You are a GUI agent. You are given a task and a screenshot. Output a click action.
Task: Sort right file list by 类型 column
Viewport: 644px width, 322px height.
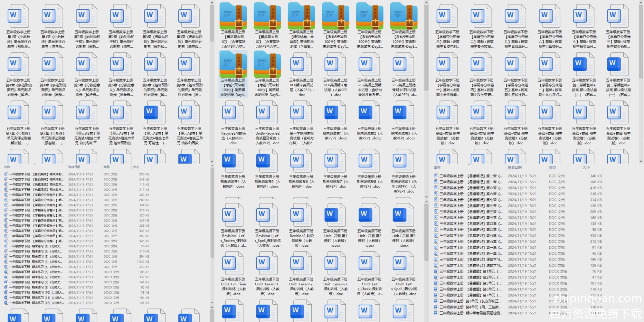552,167
